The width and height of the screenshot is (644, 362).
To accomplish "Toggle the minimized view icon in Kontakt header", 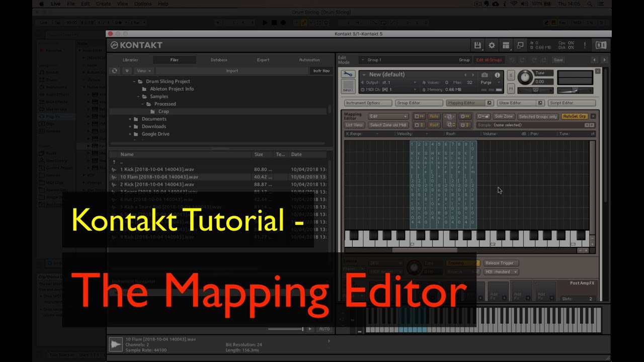I will [x=520, y=45].
